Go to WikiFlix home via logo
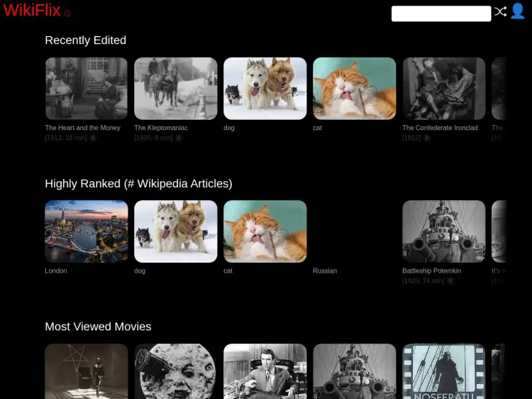Viewport: 532px width, 399px height. [x=32, y=10]
